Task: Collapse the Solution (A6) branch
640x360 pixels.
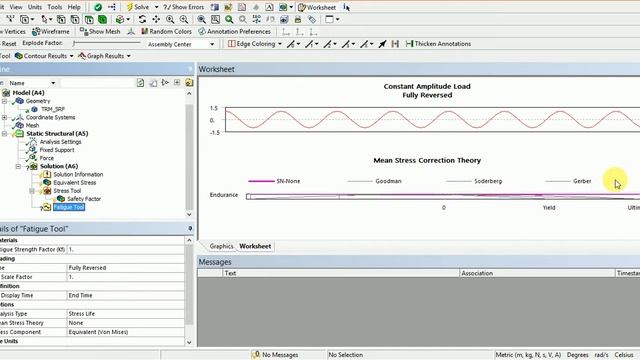Action: point(18,166)
